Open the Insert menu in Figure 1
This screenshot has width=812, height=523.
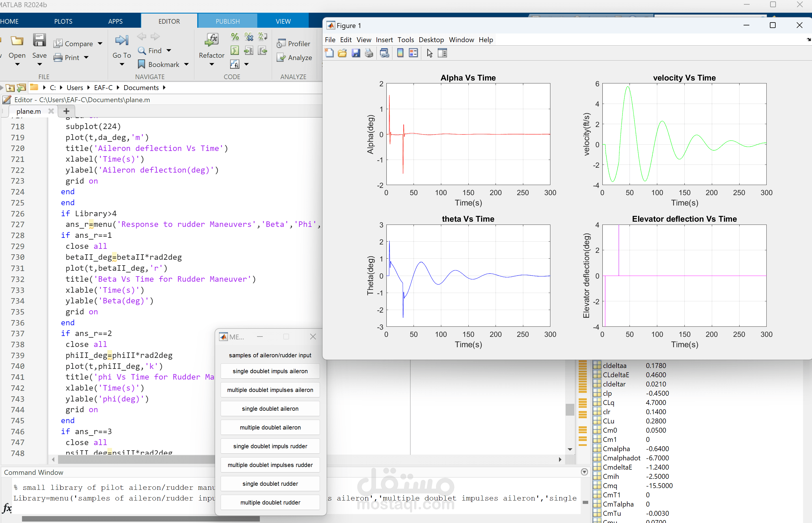(384, 40)
